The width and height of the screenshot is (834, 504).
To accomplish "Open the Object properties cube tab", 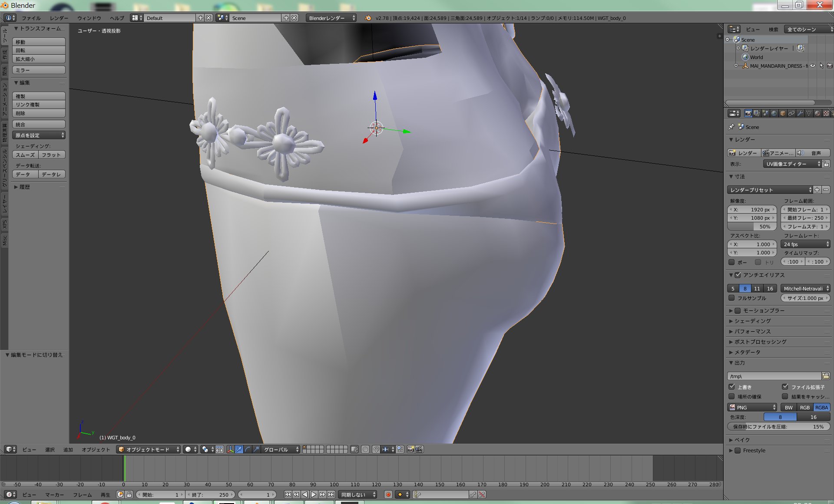I will click(x=783, y=113).
